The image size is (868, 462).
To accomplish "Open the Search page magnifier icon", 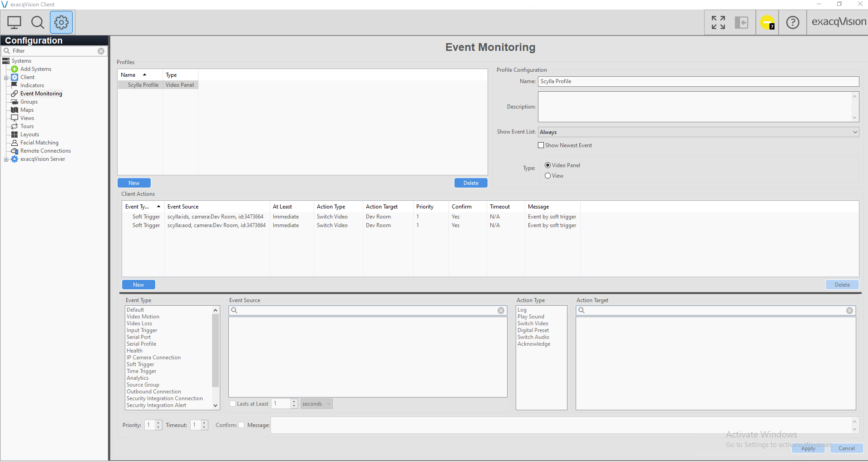I will tap(38, 22).
